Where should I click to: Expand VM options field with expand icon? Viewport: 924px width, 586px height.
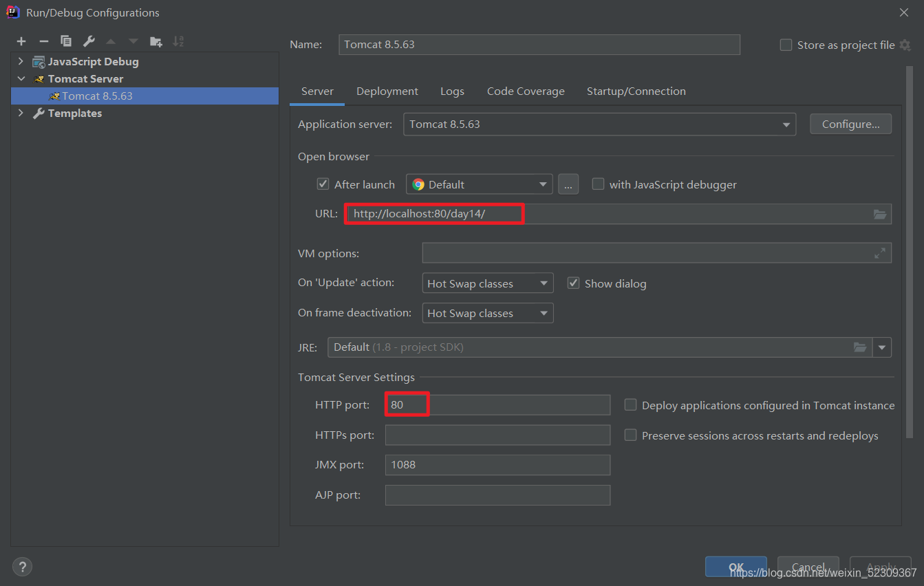[x=880, y=253]
